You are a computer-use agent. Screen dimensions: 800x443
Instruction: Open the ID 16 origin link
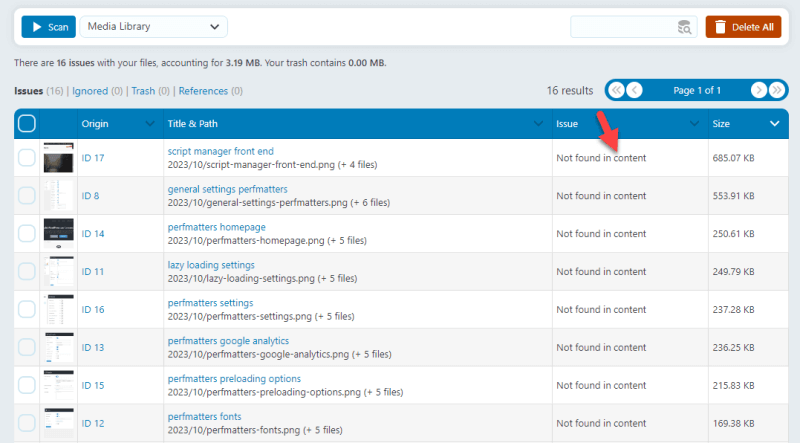tap(93, 310)
